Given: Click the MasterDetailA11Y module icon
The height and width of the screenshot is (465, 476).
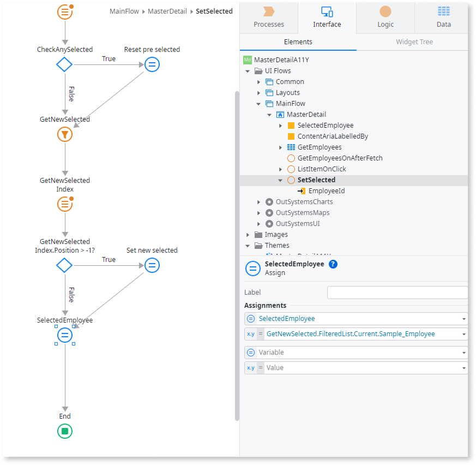Looking at the screenshot, I should tap(248, 60).
